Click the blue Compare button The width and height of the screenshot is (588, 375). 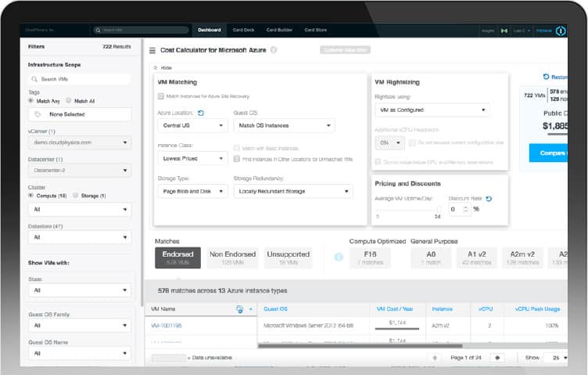point(548,153)
